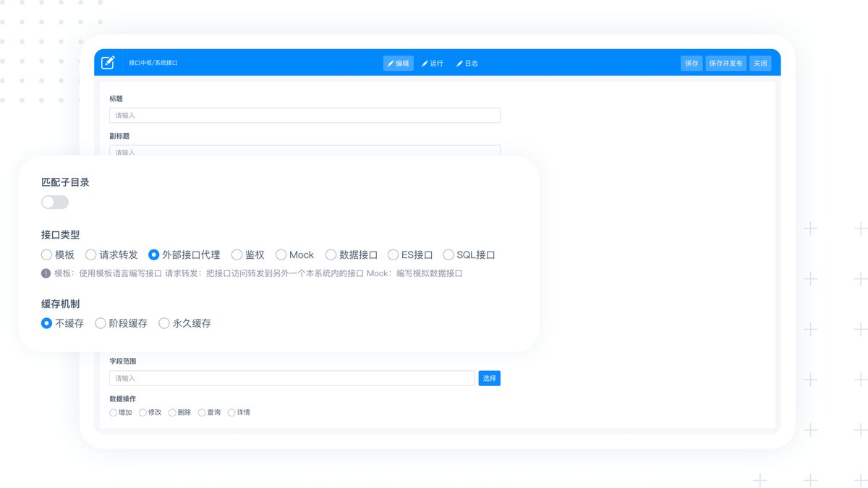Focus the 标题 input field
The width and height of the screenshot is (868, 488).
pyautogui.click(x=305, y=115)
